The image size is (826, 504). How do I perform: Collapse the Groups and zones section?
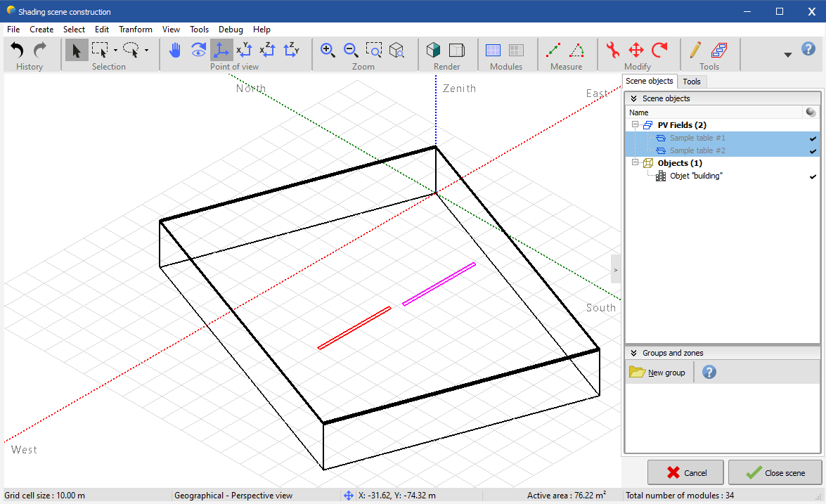tap(633, 353)
